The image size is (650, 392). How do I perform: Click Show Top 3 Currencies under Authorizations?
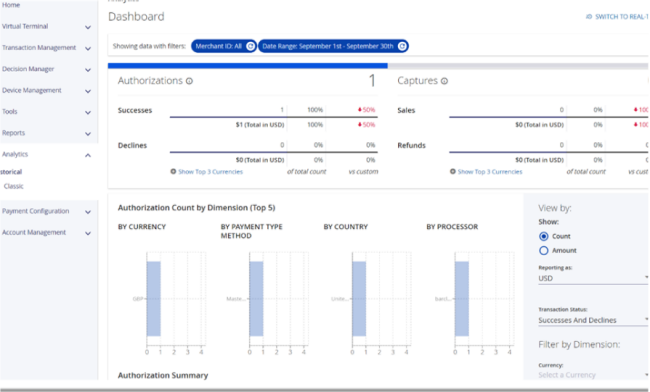pyautogui.click(x=211, y=172)
